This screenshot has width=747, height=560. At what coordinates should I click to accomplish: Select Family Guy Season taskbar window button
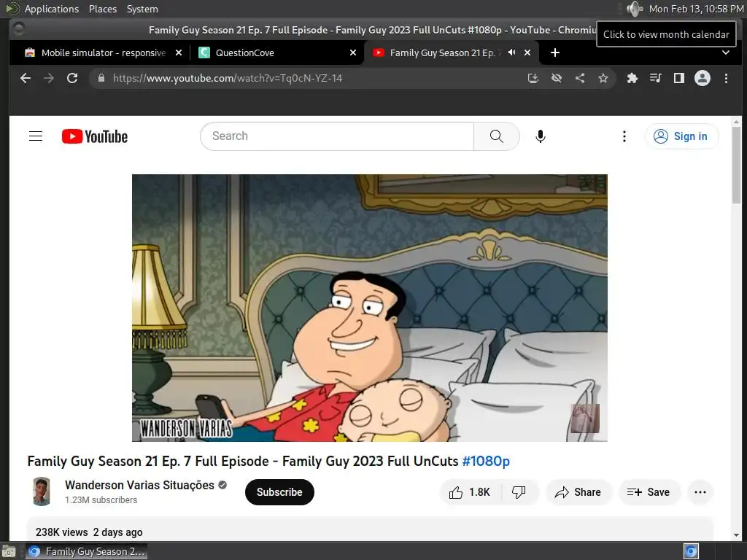click(86, 551)
